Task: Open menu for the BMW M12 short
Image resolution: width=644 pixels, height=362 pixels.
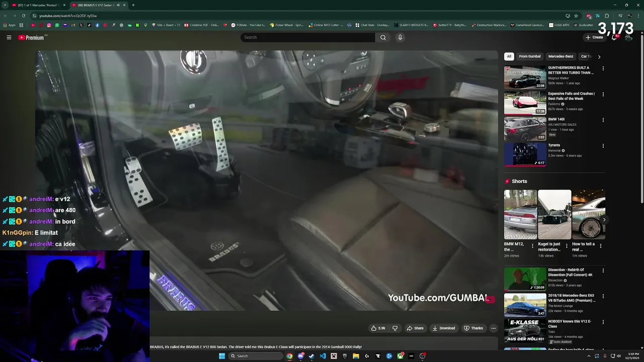Action: click(x=532, y=246)
